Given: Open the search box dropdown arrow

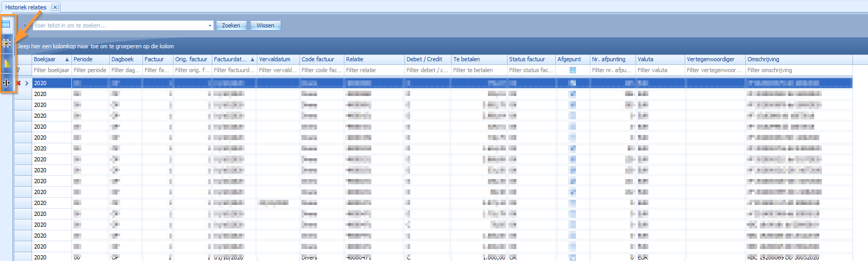Looking at the screenshot, I should click(x=210, y=25).
